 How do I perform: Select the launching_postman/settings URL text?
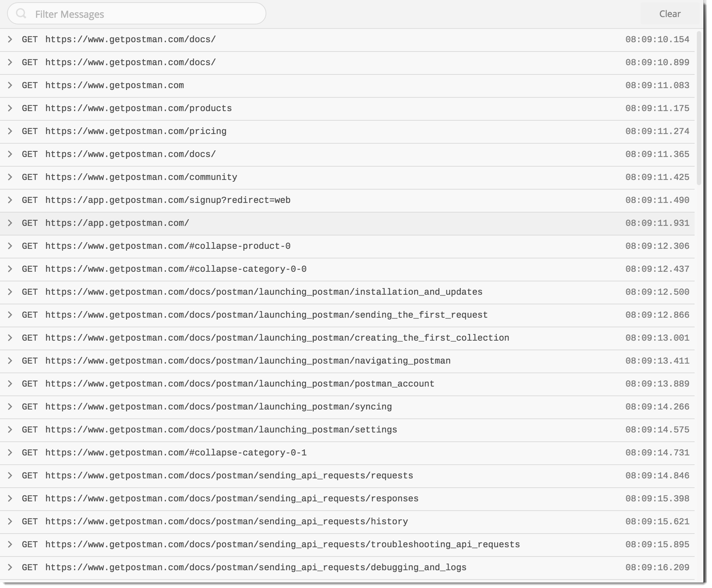(221, 430)
